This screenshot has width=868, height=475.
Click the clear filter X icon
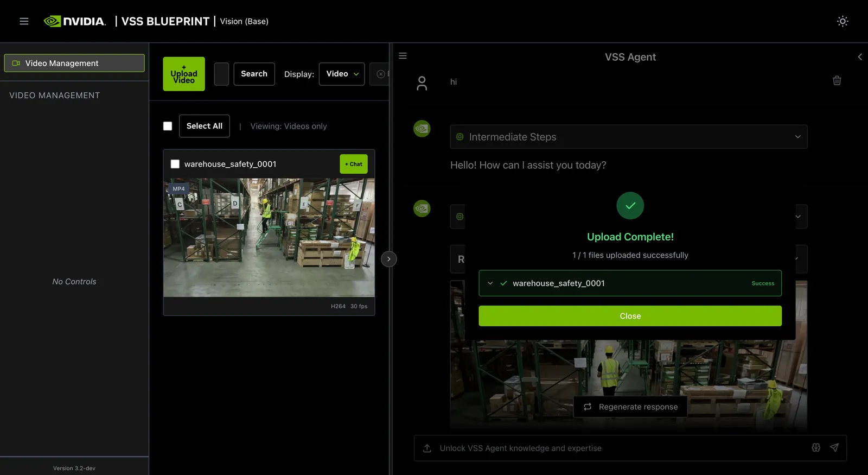pyautogui.click(x=381, y=74)
